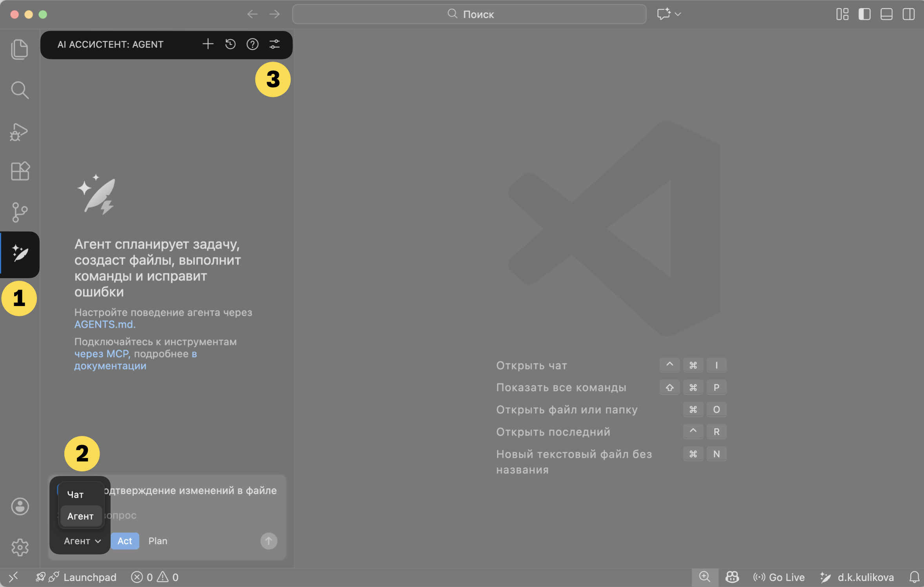Start a new chat with plus icon

(208, 44)
